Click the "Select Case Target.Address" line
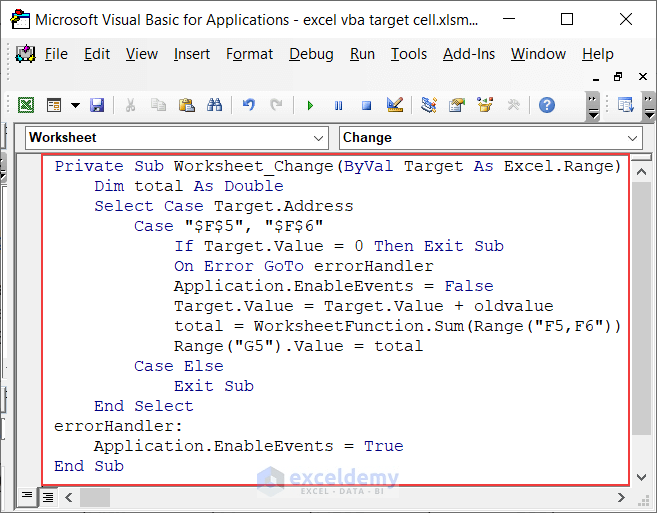This screenshot has height=513, width=657. [224, 206]
